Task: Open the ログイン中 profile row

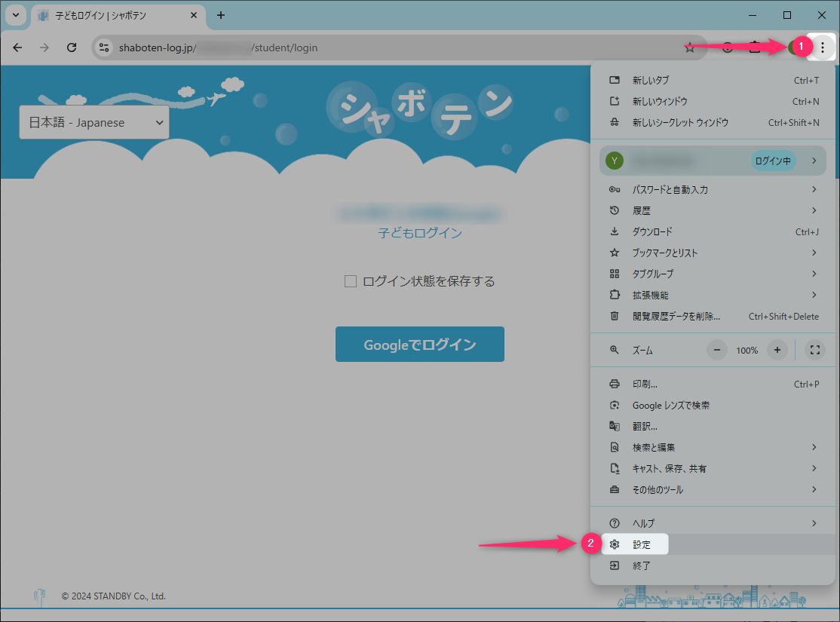Action: click(x=713, y=161)
